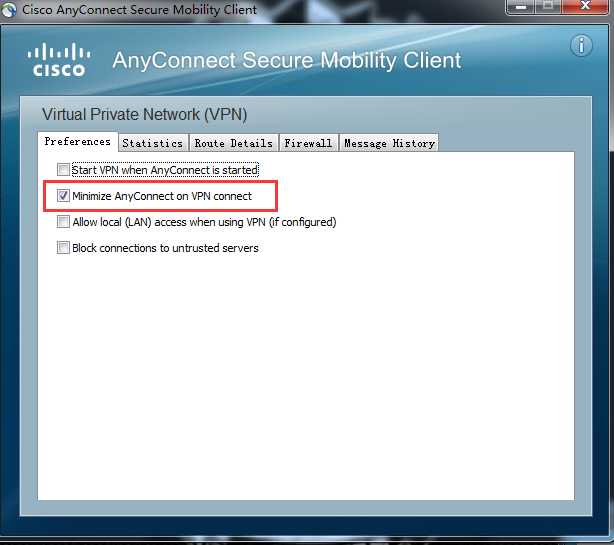Enable Block connections to untrusted servers
614x545 pixels.
pos(63,248)
